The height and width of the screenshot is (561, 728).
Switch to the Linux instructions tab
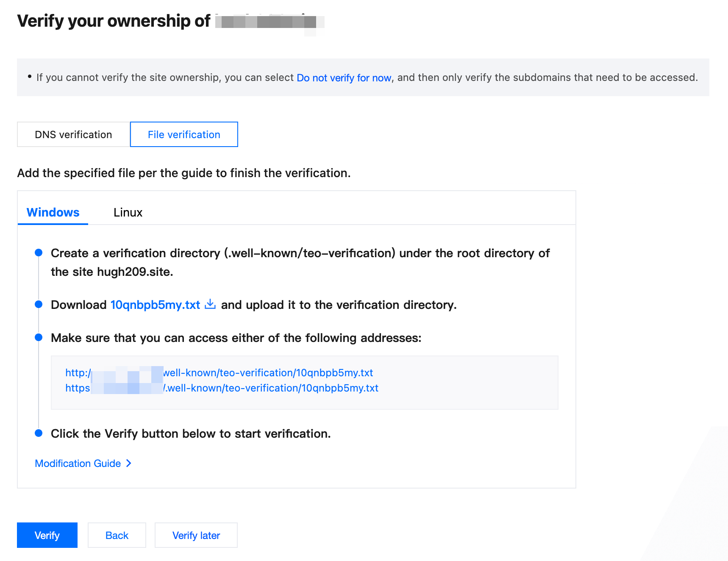(x=128, y=212)
